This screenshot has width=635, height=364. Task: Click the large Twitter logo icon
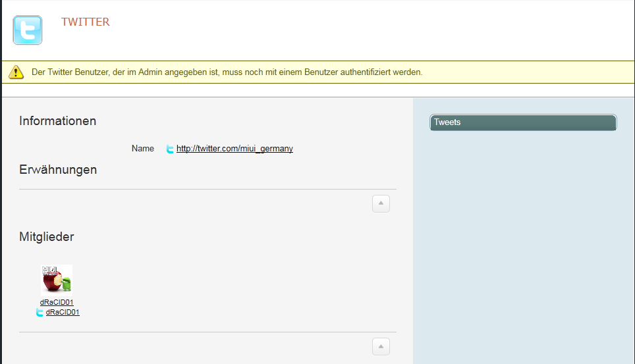pos(27,30)
